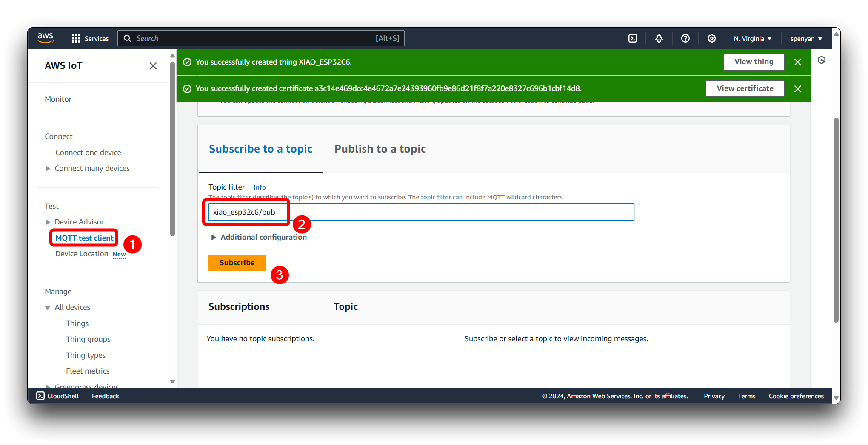Open Fleet metrics

tap(88, 371)
